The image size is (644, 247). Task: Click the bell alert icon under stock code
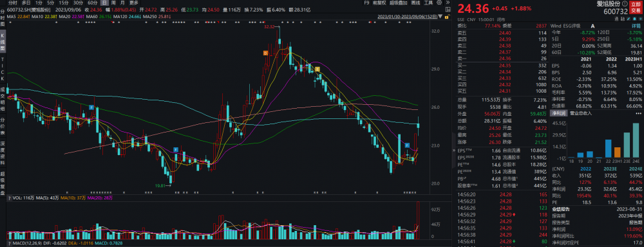coord(634,19)
